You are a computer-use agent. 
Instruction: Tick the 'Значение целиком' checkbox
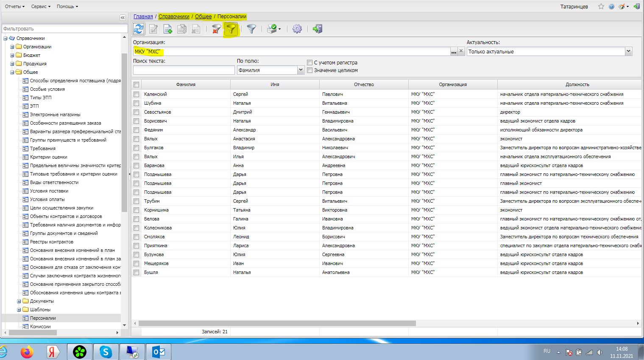click(310, 70)
